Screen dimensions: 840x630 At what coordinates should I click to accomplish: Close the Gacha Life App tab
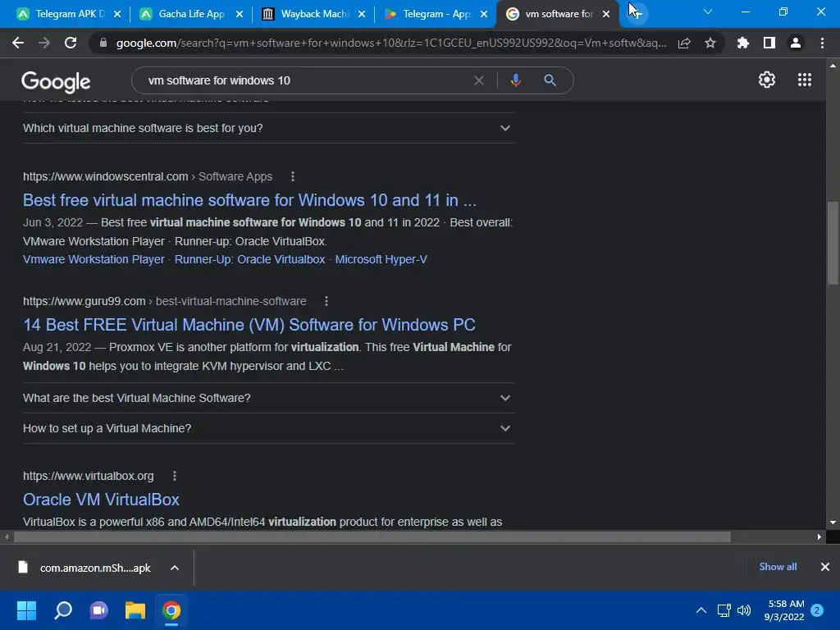pos(240,14)
